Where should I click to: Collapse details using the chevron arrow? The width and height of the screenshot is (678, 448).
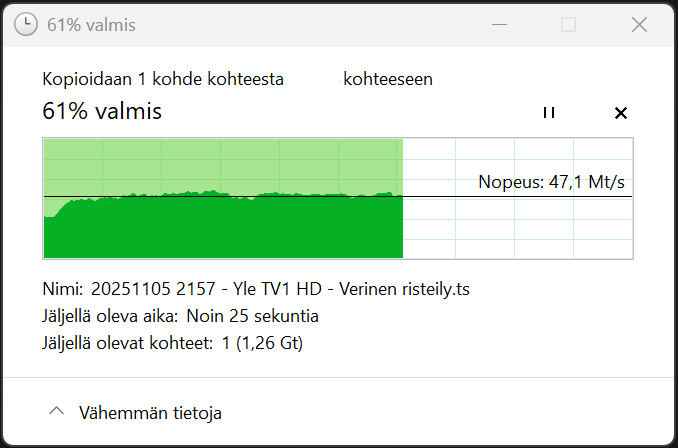point(57,411)
